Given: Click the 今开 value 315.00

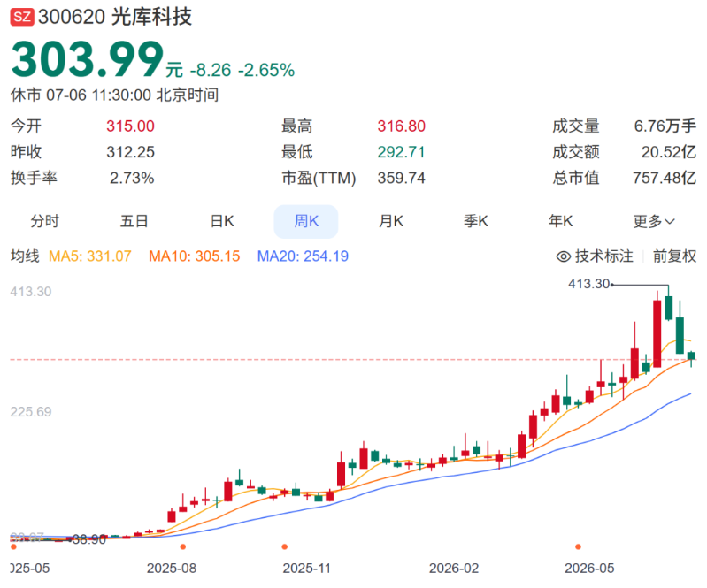Looking at the screenshot, I should click(x=130, y=126).
